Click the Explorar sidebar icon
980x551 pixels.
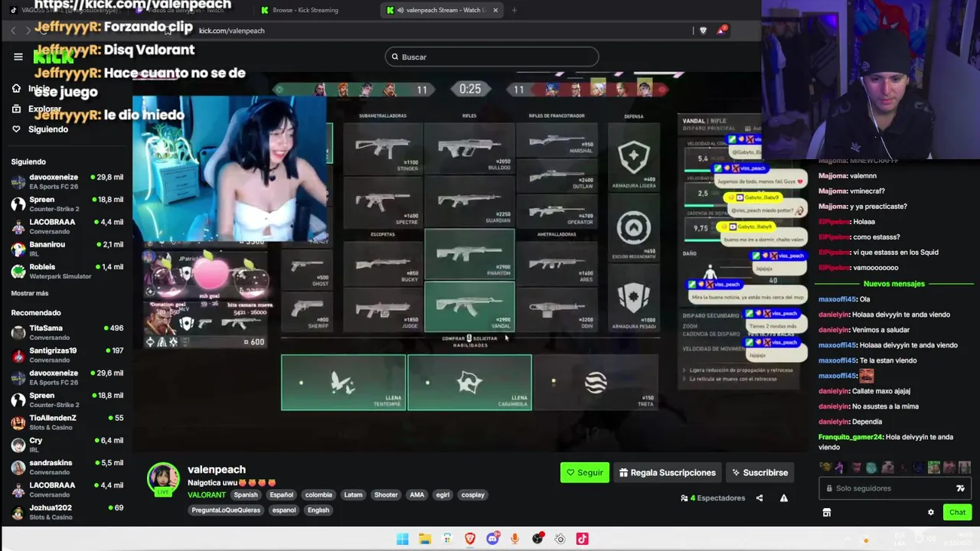click(16, 109)
